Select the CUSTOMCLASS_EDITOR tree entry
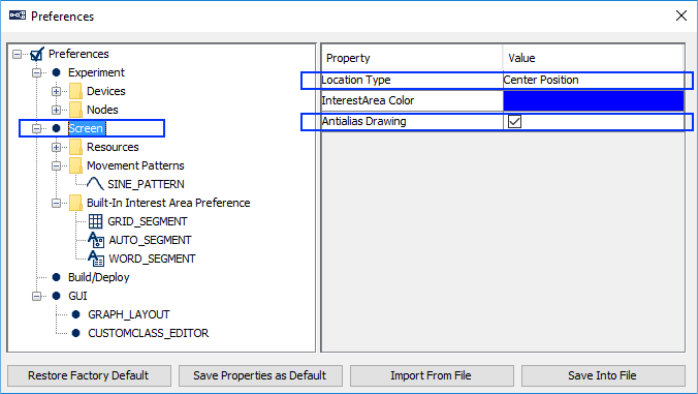The image size is (698, 394). tap(148, 333)
